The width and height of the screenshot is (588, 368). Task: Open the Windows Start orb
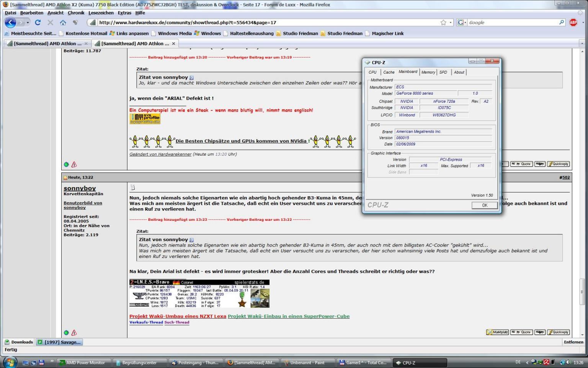[10, 362]
